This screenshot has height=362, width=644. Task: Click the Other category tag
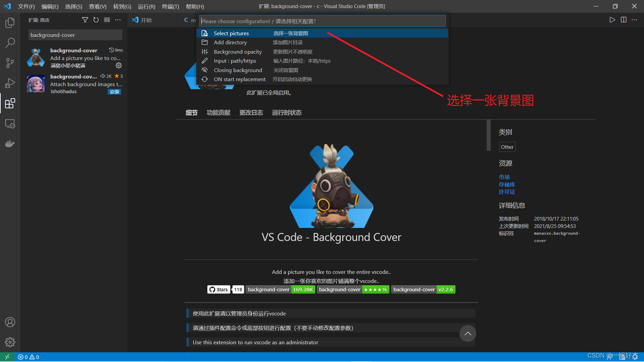(x=507, y=147)
